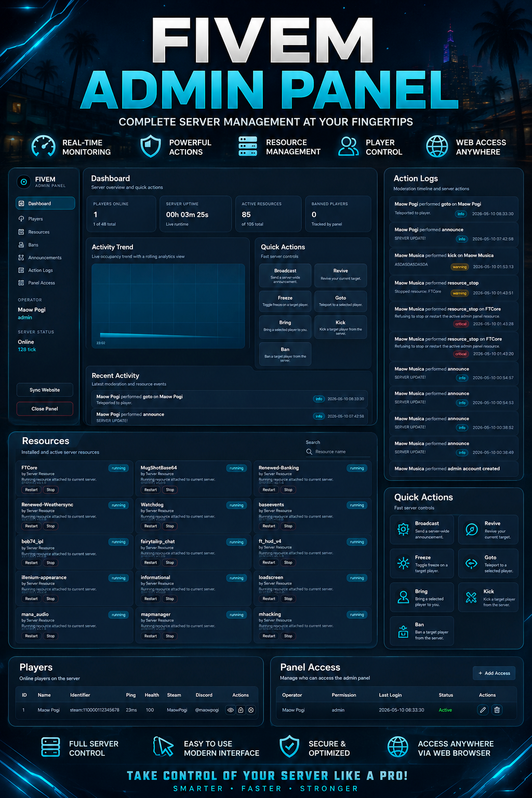Click the lock icon in Maow Pogi's player row
532x798 pixels.
[241, 710]
